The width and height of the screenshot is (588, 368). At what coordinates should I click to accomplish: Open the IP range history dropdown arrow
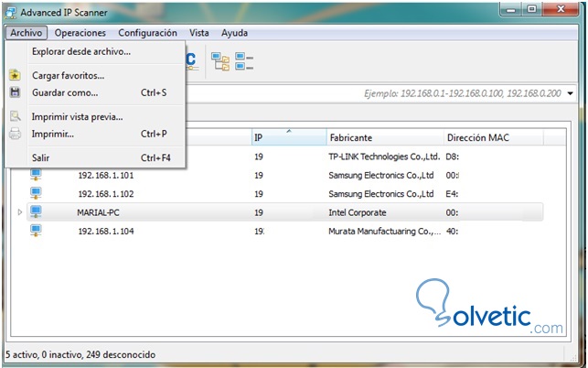coord(571,93)
